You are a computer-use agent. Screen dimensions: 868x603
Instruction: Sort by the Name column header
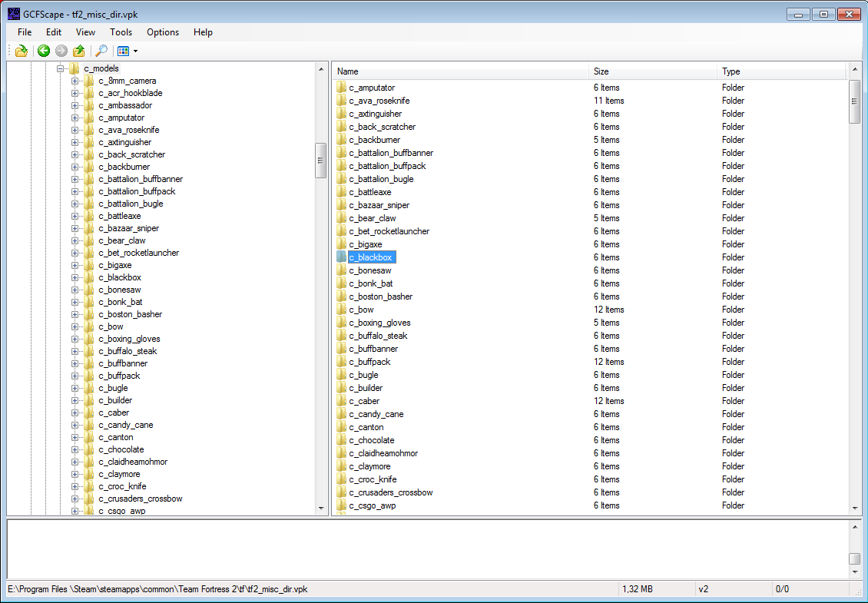pyautogui.click(x=461, y=71)
